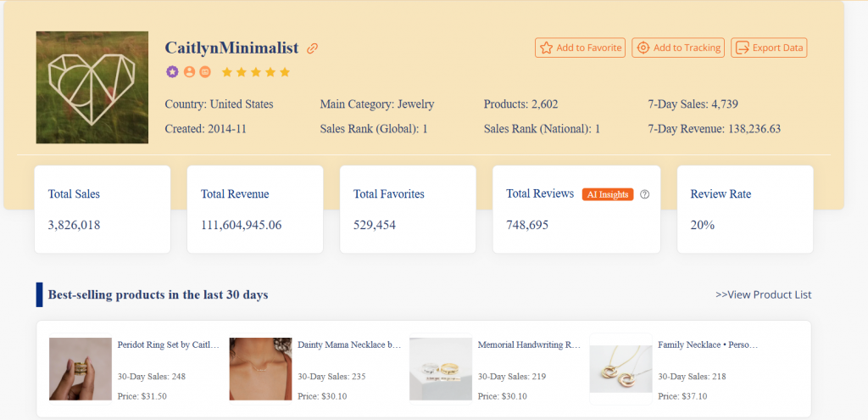Click the text 'Sales Rank (Global): 1'
The height and width of the screenshot is (420, 868).
pos(374,129)
